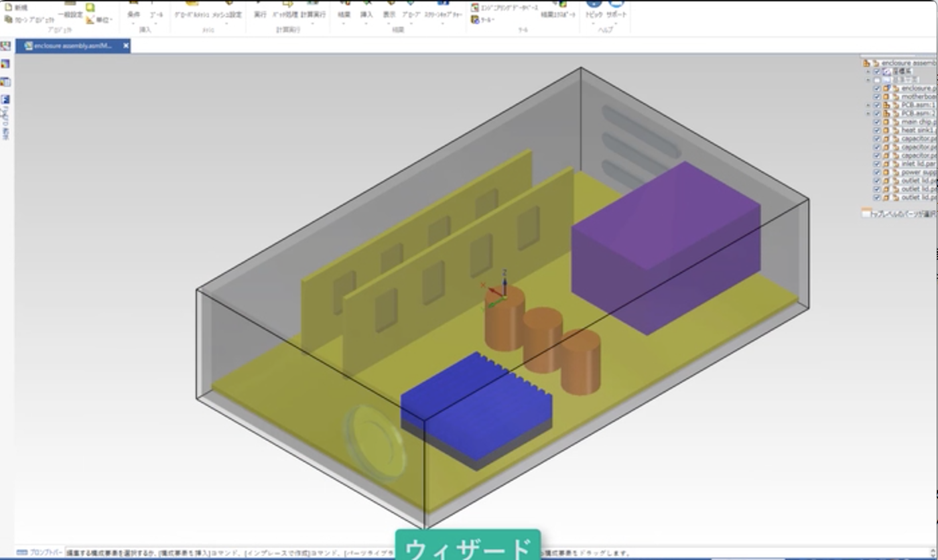
Task: Open the dropdown arrow under 条件
Action: tap(133, 23)
